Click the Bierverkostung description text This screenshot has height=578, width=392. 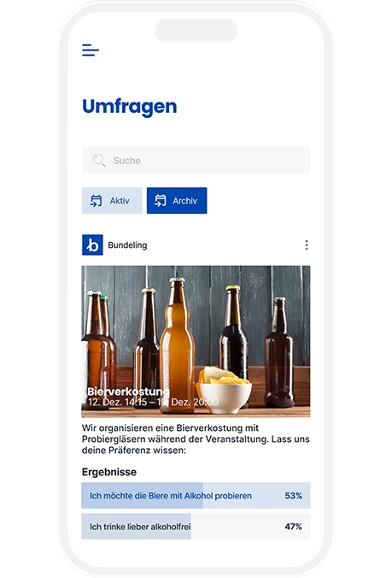point(196,439)
